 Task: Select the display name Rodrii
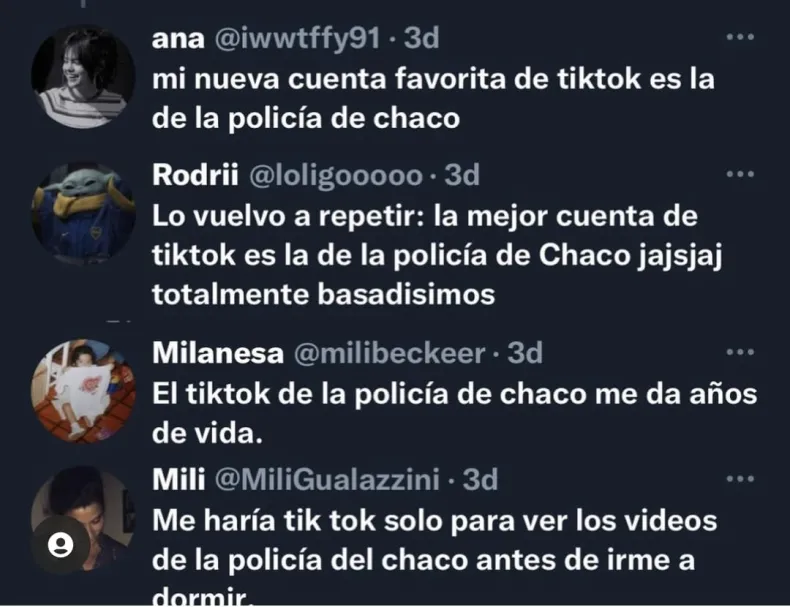click(195, 175)
